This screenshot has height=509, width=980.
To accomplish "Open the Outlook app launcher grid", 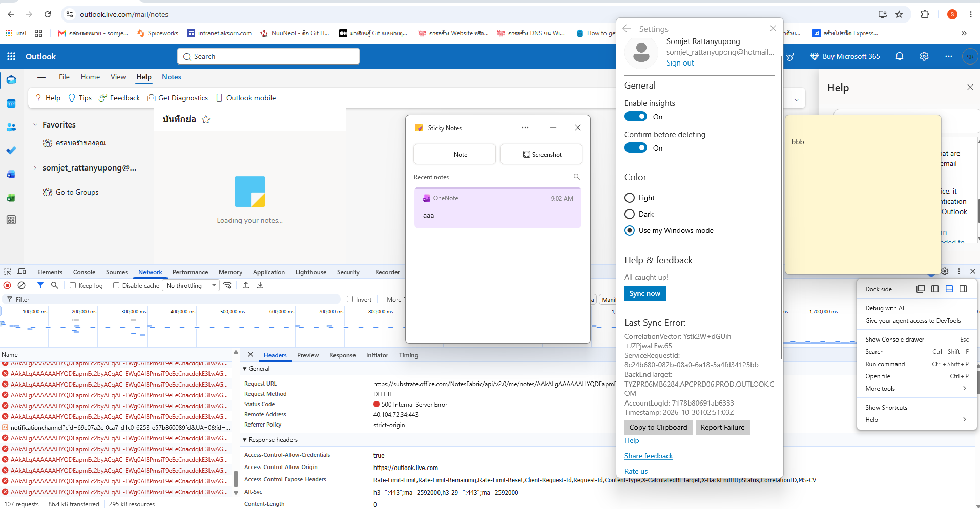I will (11, 56).
